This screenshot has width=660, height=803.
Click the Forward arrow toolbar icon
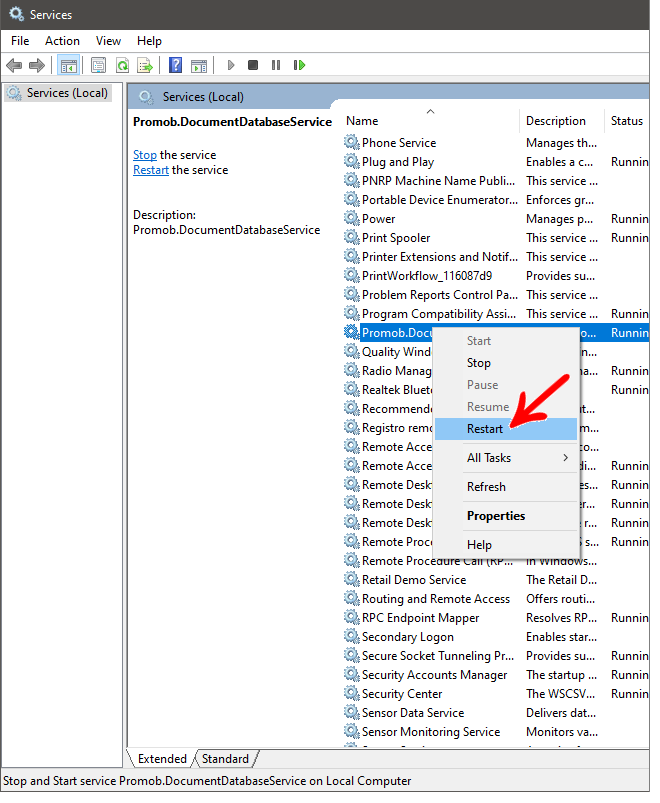[37, 66]
